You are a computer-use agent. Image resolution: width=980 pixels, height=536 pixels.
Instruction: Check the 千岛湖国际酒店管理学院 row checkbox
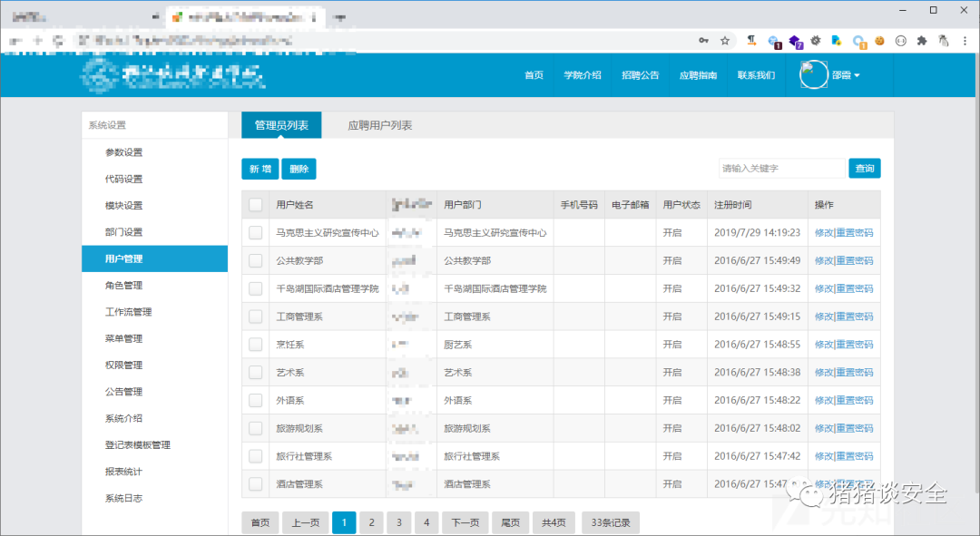tap(256, 288)
